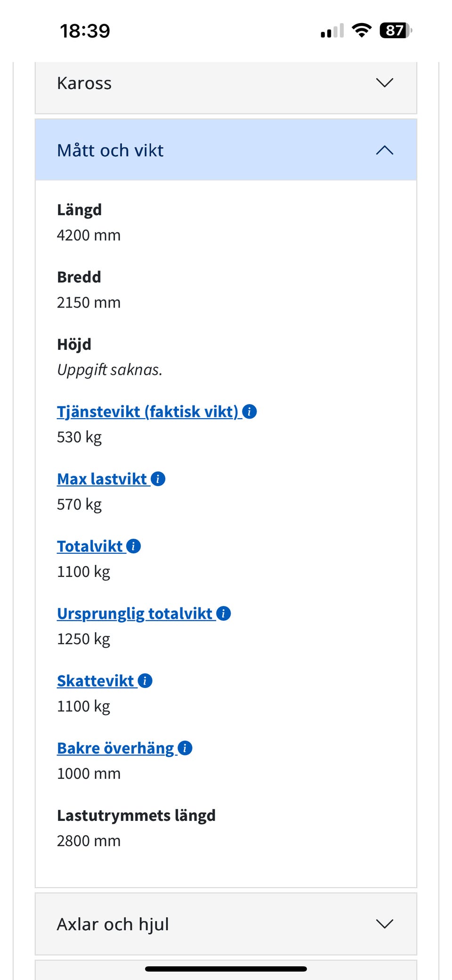452x980 pixels.
Task: Open the Tjänstevikt (faktisk vikt) link
Action: 147,412
